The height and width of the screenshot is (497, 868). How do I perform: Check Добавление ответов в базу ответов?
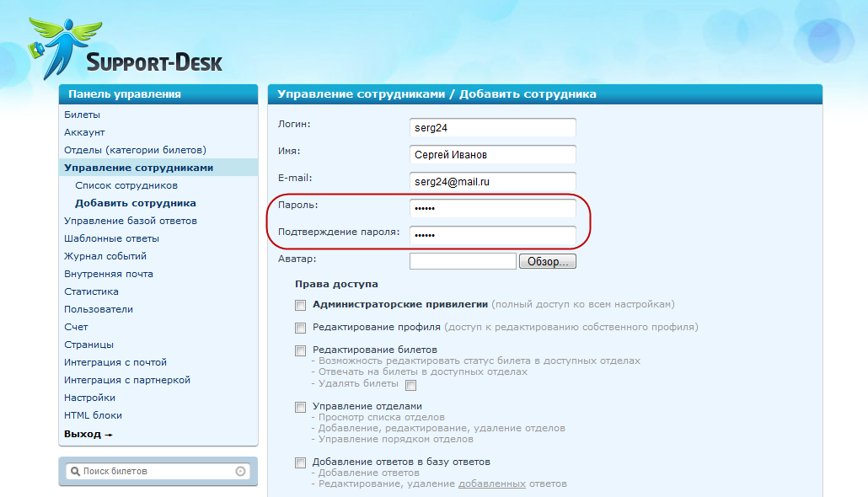[300, 462]
